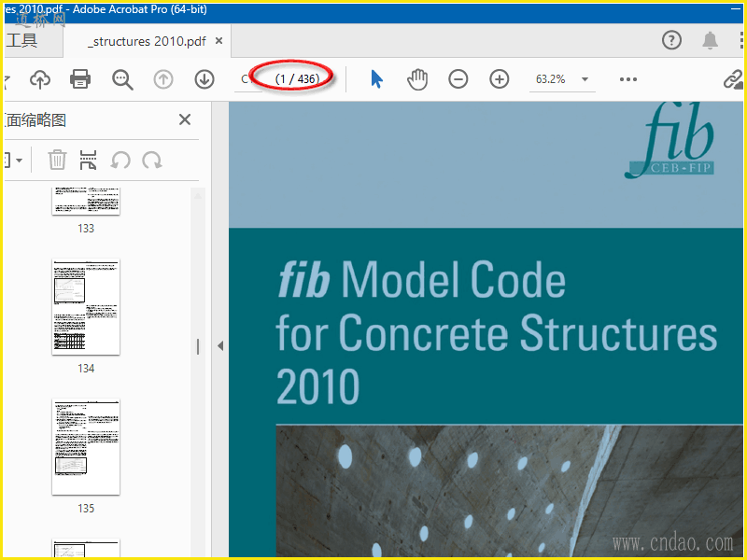The height and width of the screenshot is (560, 747).
Task: Open the help question mark icon
Action: pos(671,40)
